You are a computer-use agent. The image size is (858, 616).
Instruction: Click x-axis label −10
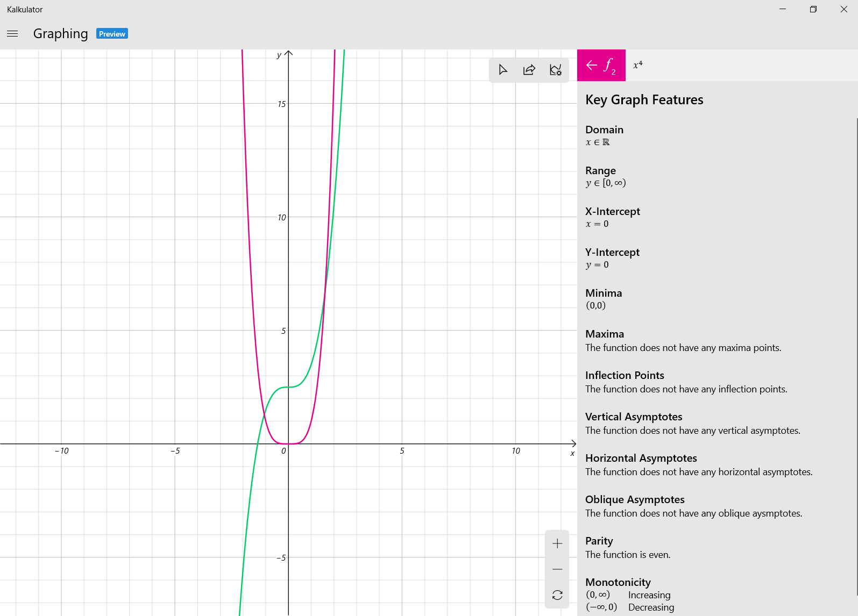click(62, 451)
